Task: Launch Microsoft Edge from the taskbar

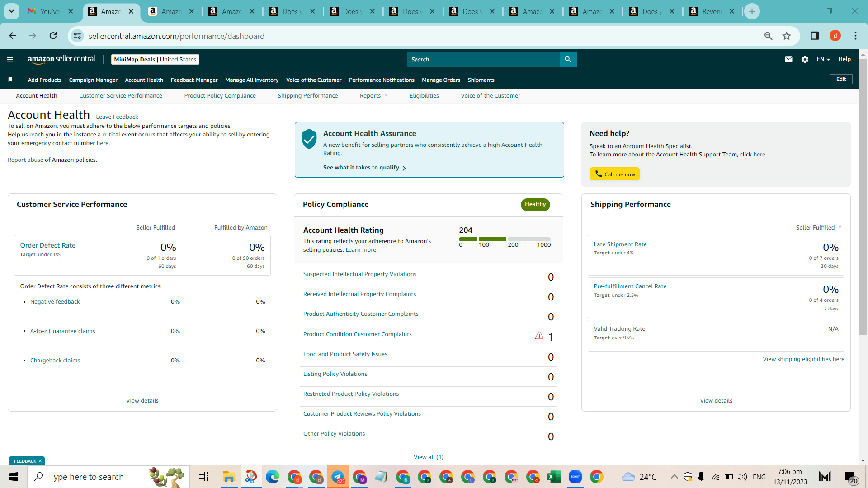Action: (272, 477)
